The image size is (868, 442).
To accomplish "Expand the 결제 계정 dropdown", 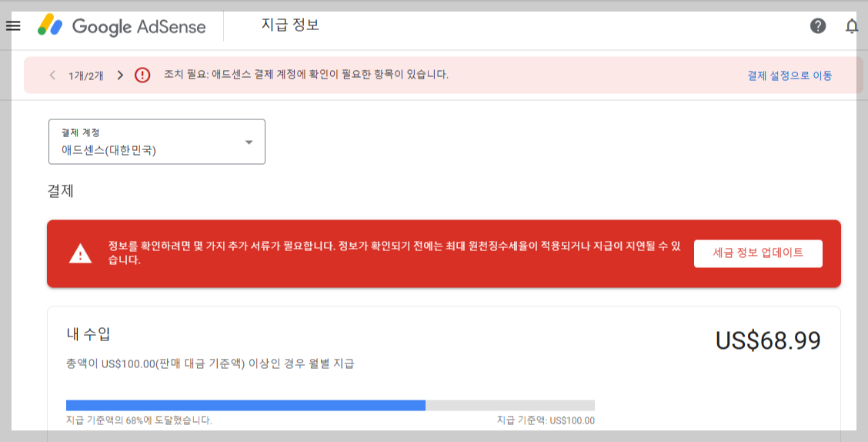I will 157,142.
